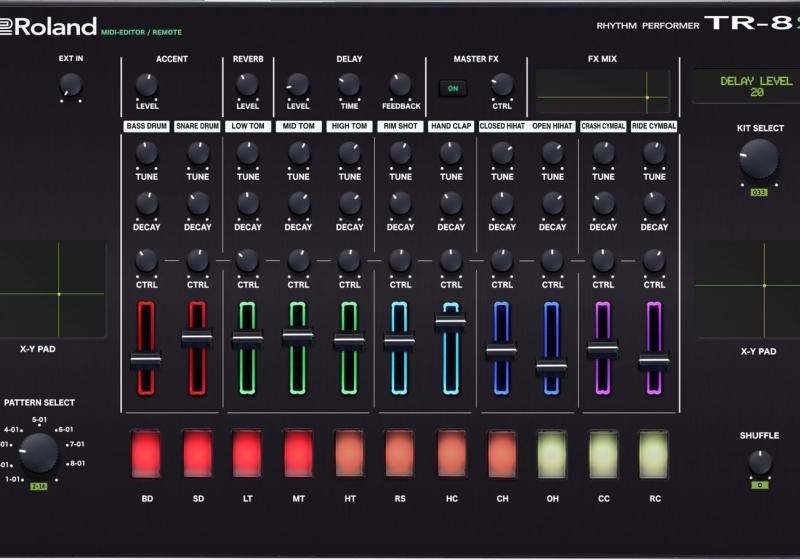Click the Accent LEVEL knob
Image resolution: width=800 pixels, height=560 pixels.
click(x=147, y=85)
